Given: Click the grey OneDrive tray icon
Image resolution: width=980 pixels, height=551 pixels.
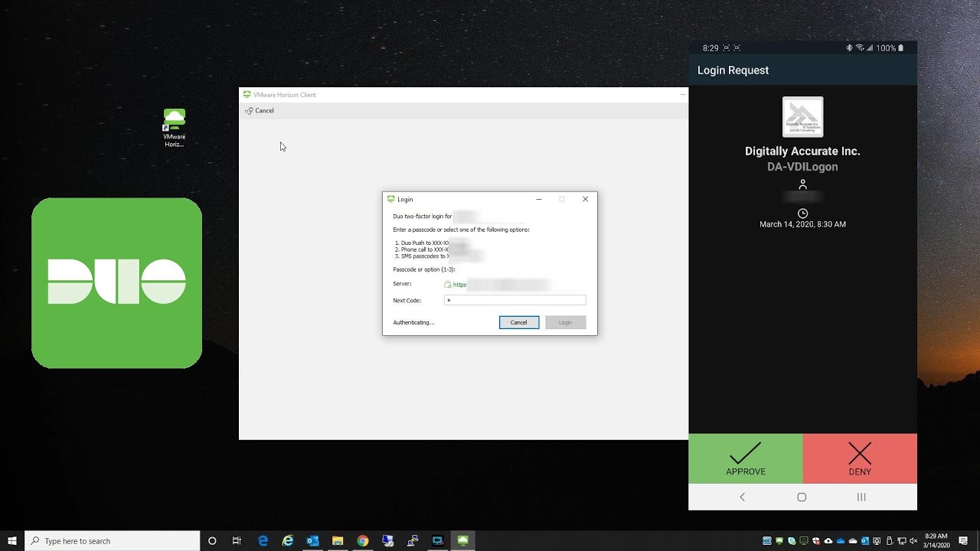Looking at the screenshot, I should pyautogui.click(x=853, y=541).
